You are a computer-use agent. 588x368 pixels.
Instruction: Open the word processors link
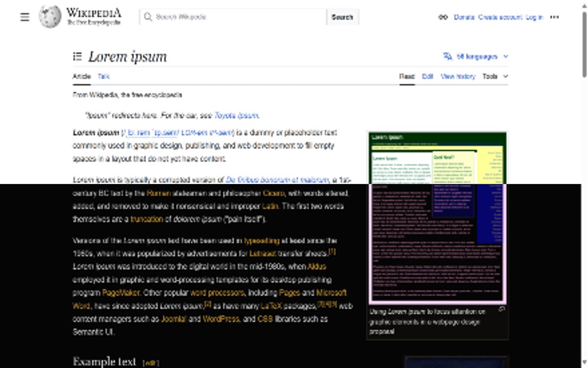(x=217, y=293)
